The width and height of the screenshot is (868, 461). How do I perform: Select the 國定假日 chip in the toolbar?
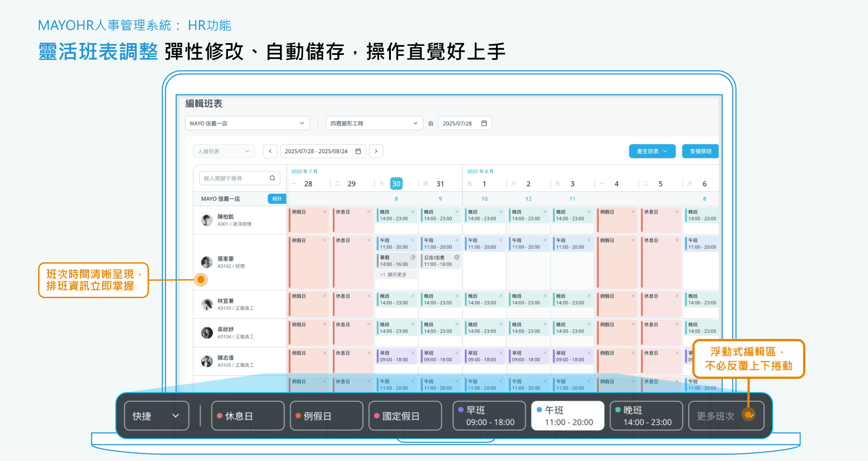[x=405, y=415]
